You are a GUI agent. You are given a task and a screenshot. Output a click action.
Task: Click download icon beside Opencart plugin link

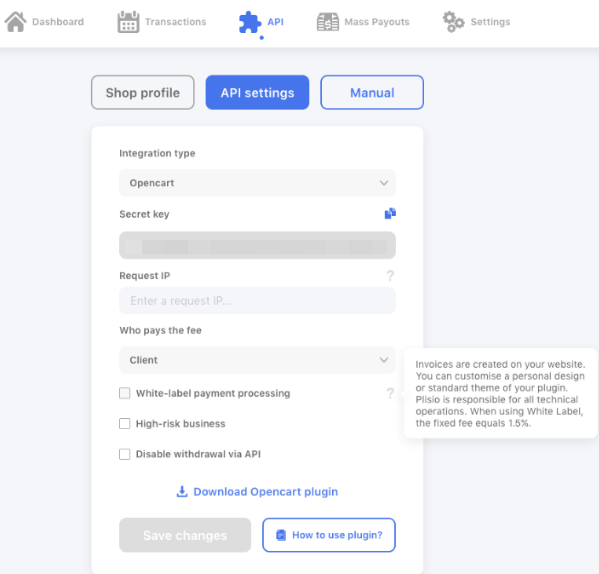[182, 492]
